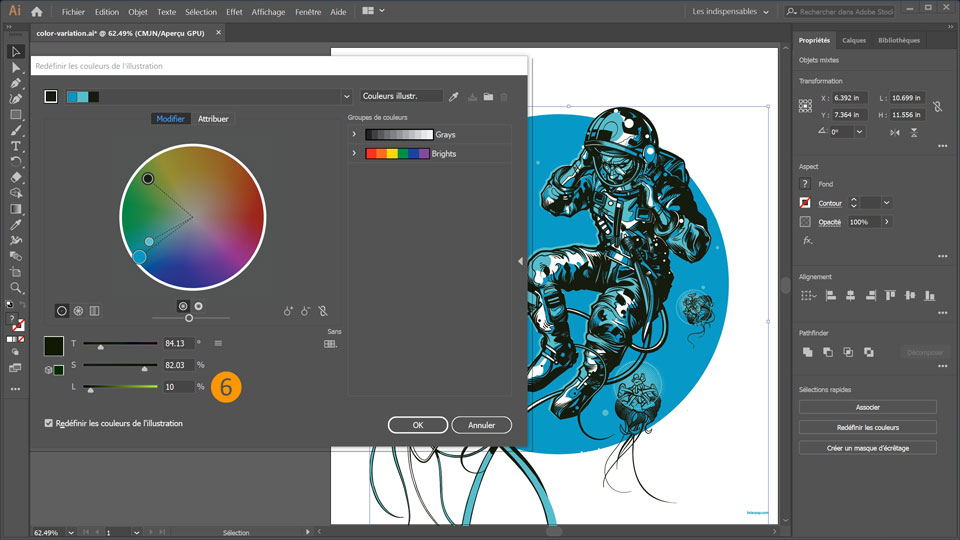Open the active colors harmony dropdown
Screen dimensions: 960x540
click(x=347, y=97)
